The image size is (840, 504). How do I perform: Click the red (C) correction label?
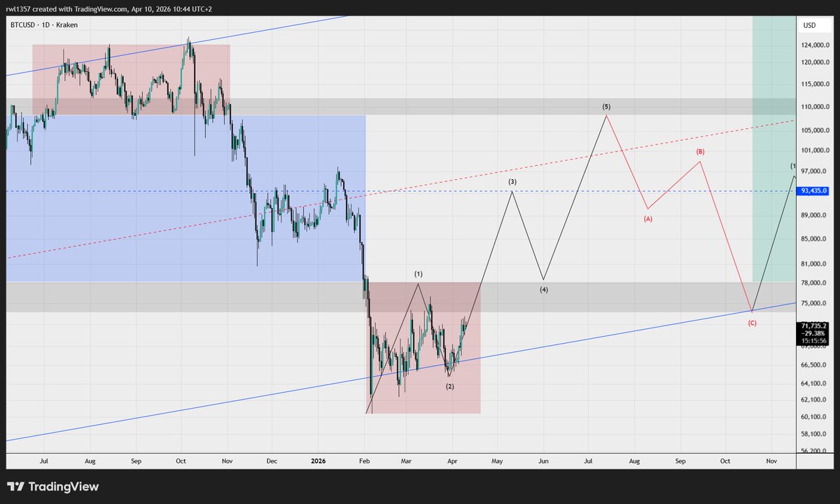click(x=752, y=323)
